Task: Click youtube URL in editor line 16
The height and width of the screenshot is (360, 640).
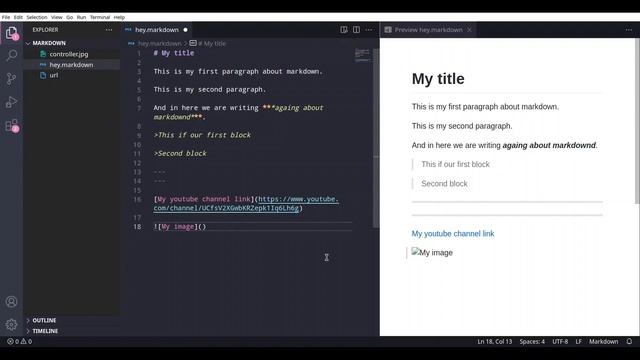Action: pyautogui.click(x=246, y=204)
